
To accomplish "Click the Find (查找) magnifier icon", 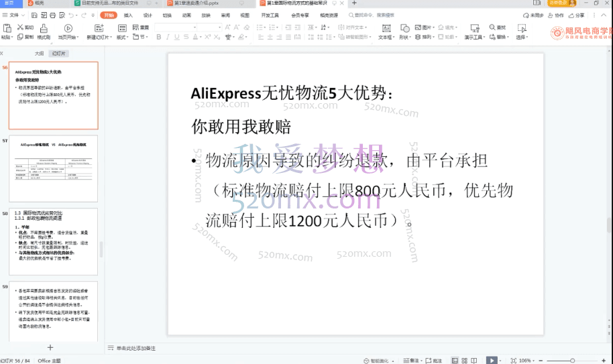I will (x=492, y=27).
